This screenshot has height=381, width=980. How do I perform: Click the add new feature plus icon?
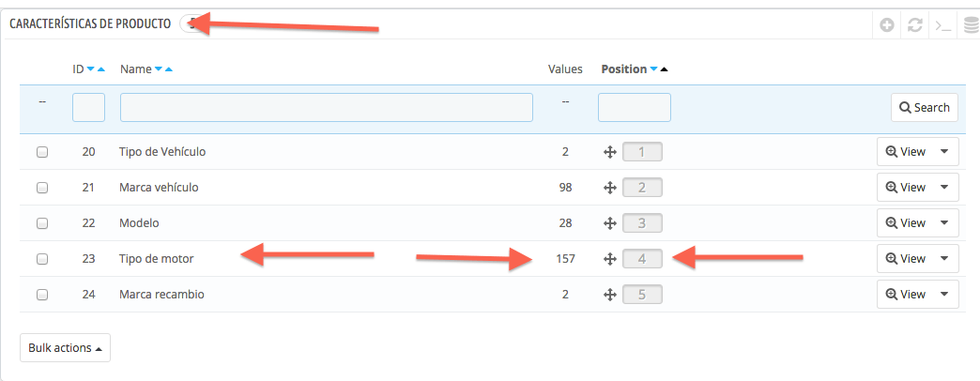point(886,25)
